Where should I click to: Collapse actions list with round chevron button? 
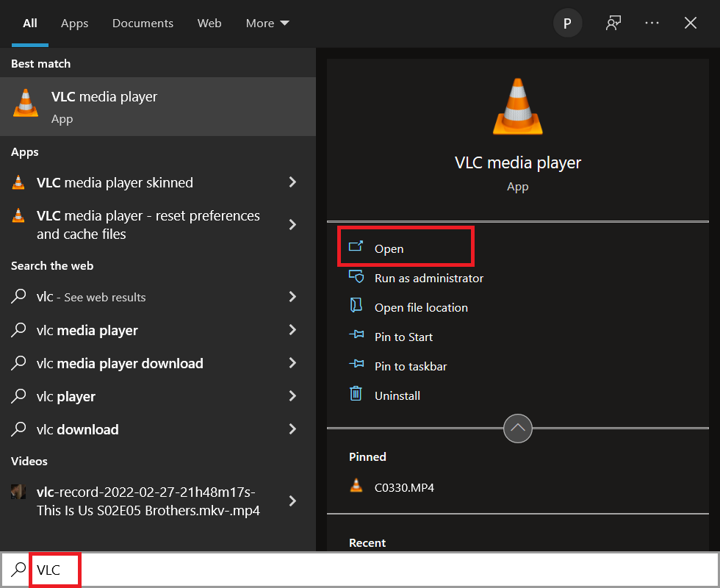click(x=517, y=428)
